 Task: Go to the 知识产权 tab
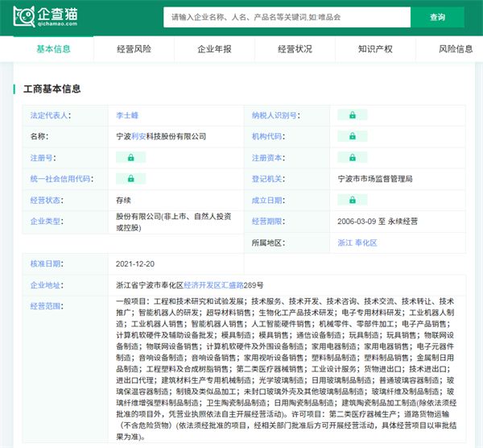[375, 49]
